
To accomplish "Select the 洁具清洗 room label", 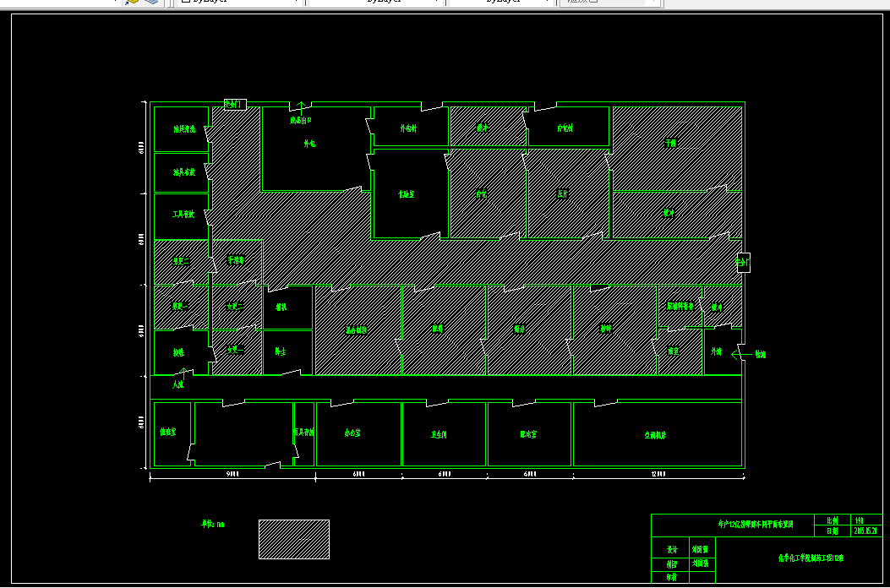I will 184,129.
